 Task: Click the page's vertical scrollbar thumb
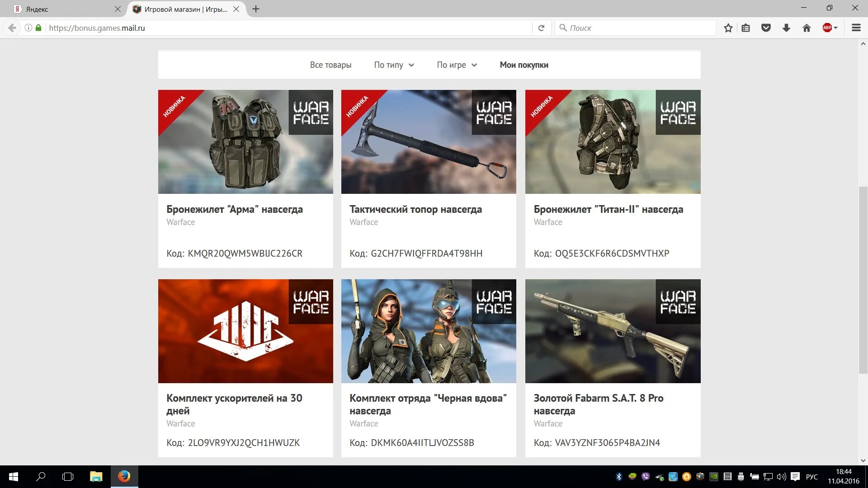863,280
